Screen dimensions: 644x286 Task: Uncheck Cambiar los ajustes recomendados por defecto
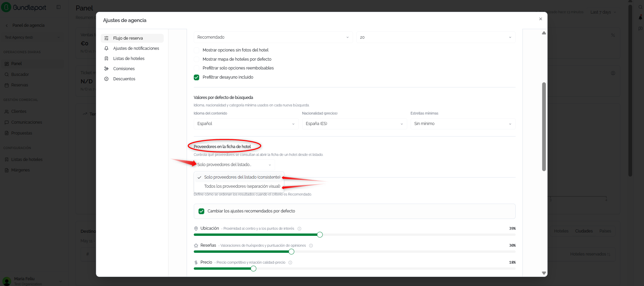coord(202,211)
